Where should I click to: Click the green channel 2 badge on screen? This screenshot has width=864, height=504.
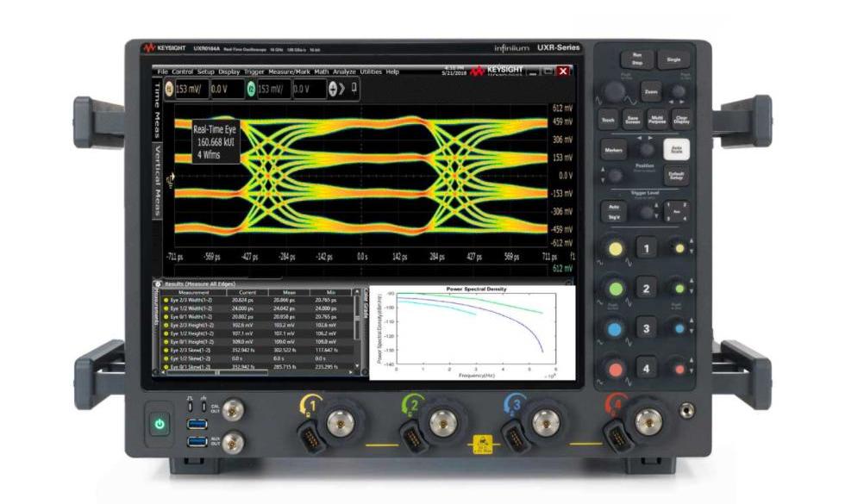pos(251,89)
